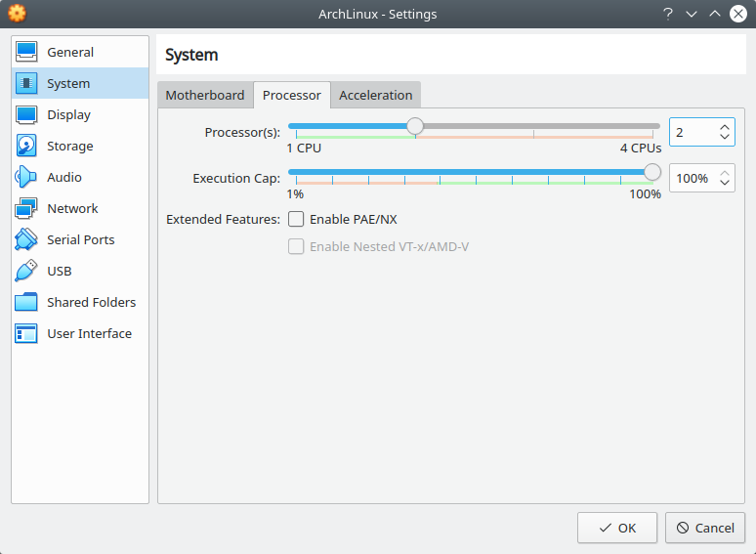Screen dimensions: 756x554
Task: Switch to the Acceleration tab
Action: click(x=376, y=95)
